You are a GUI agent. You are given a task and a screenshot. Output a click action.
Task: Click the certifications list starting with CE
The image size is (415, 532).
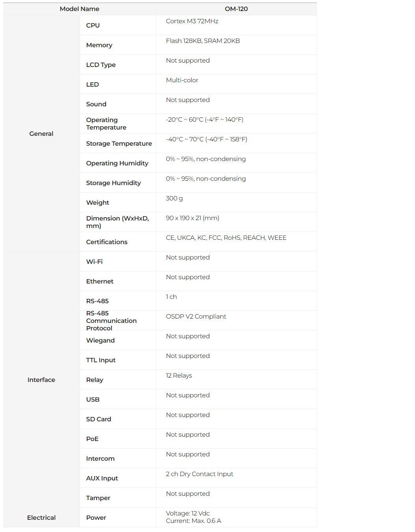[226, 238]
